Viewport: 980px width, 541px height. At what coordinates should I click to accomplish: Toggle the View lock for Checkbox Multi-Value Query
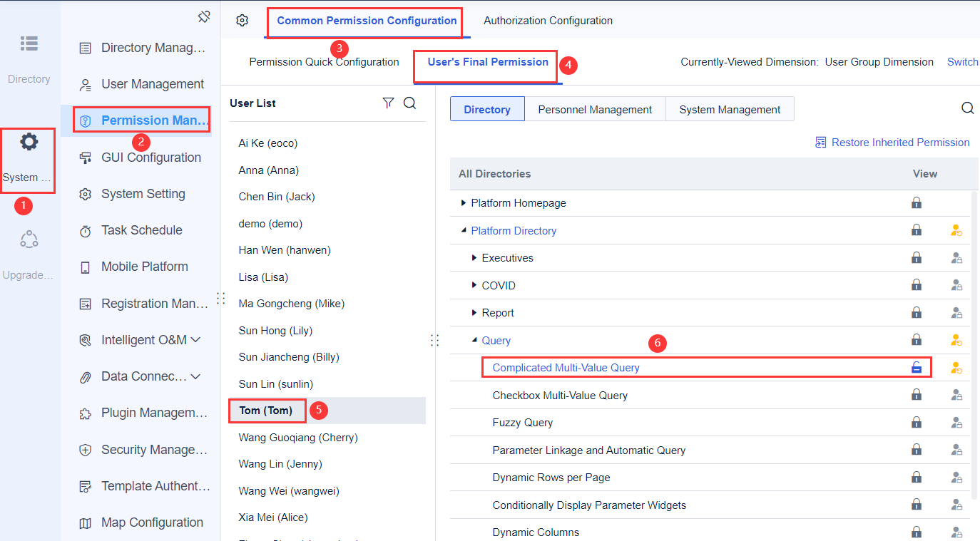click(917, 395)
